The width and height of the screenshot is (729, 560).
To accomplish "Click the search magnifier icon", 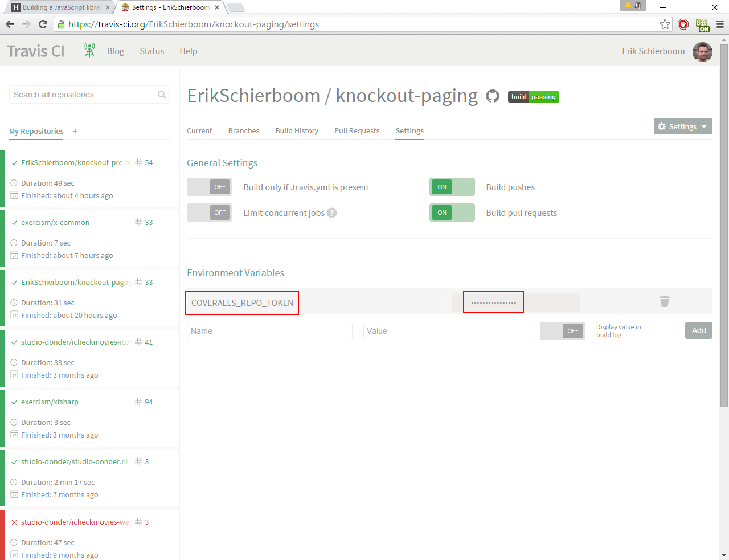I will point(162,95).
